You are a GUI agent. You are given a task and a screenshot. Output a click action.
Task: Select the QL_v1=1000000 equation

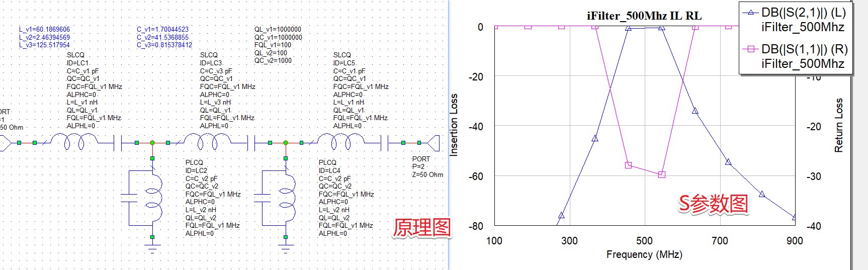(x=278, y=29)
